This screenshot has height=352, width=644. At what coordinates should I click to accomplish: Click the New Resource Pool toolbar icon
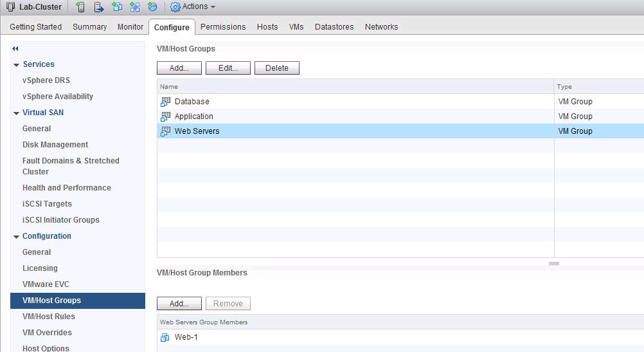pos(152,7)
